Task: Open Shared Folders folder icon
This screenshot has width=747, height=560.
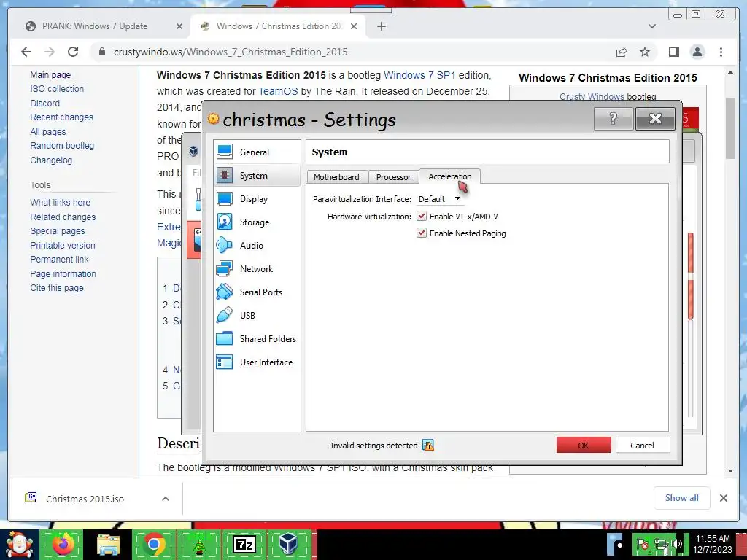Action: point(225,338)
